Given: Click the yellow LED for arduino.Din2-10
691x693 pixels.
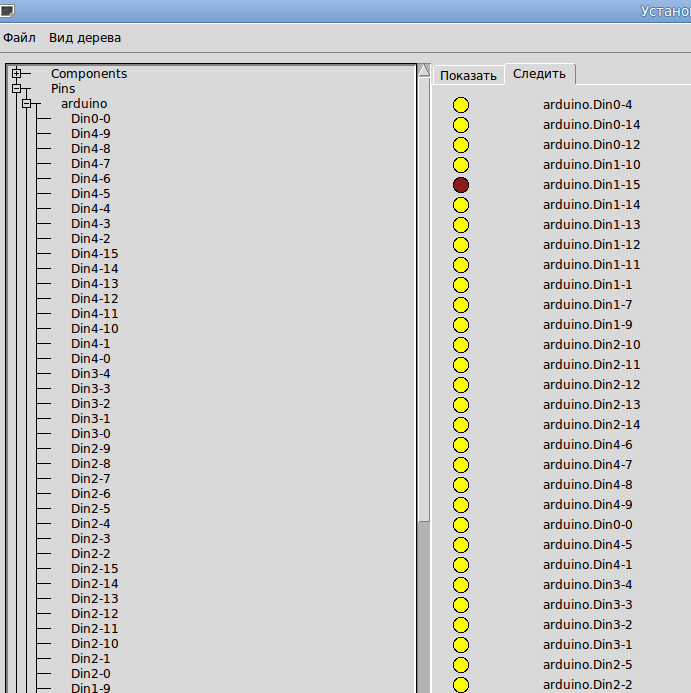Looking at the screenshot, I should pyautogui.click(x=461, y=345).
